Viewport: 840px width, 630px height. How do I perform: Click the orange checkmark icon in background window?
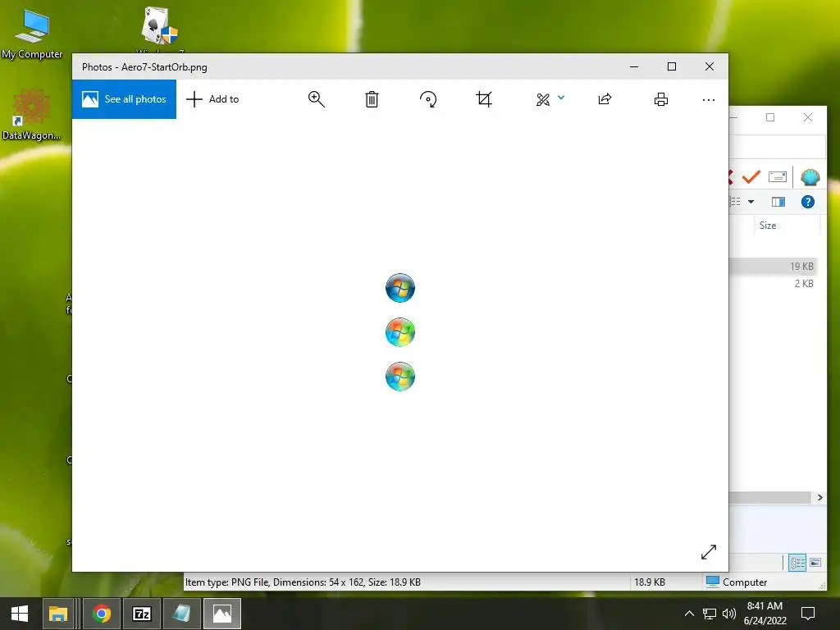751,176
